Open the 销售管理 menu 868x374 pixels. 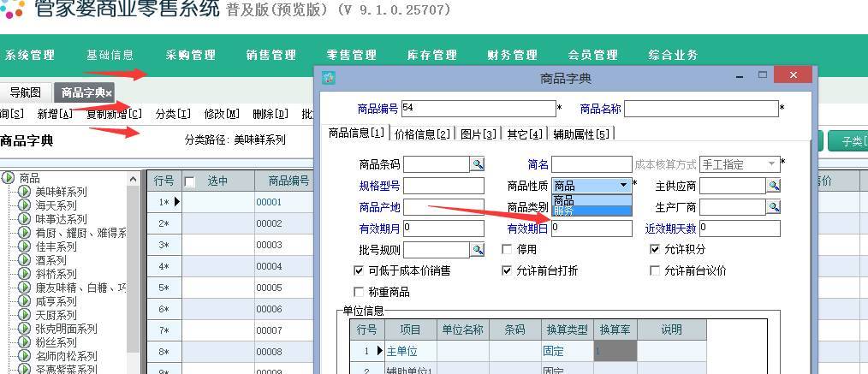[x=271, y=56]
